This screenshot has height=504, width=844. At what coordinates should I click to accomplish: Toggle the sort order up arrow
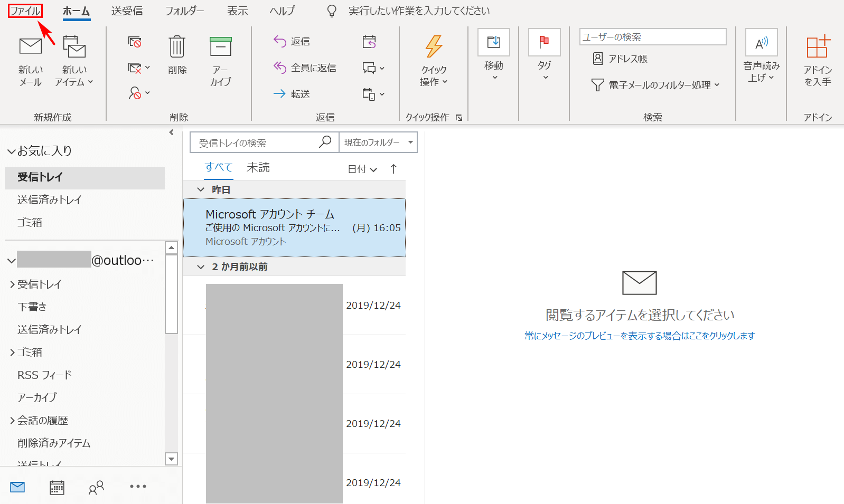tap(393, 169)
